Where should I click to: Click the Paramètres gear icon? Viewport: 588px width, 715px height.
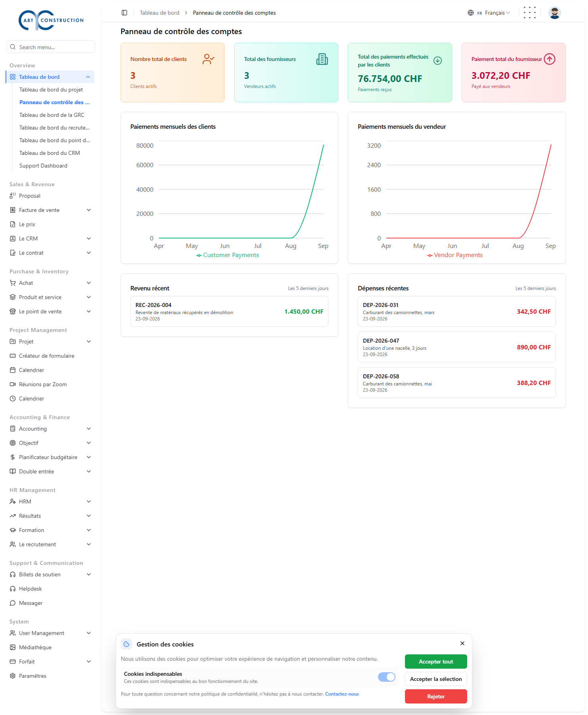(13, 676)
